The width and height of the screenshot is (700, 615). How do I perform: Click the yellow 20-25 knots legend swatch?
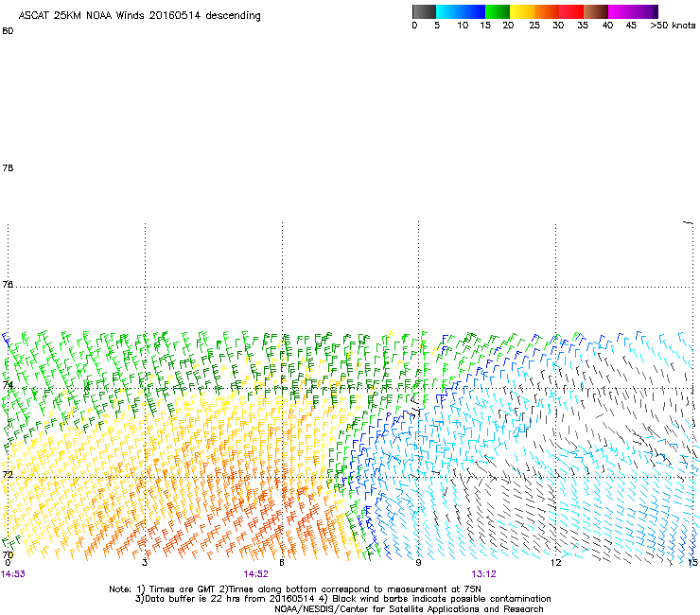522,11
